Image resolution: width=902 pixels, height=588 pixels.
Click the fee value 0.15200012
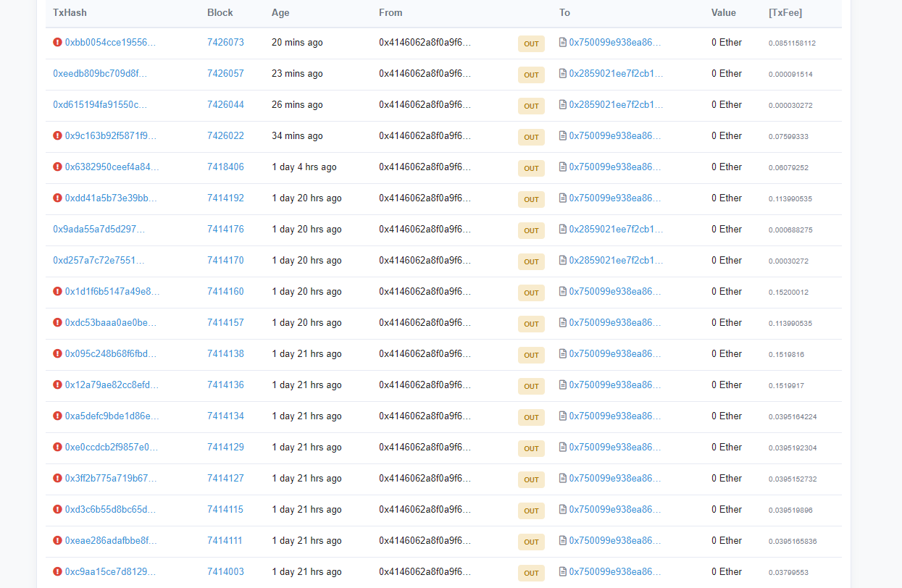[788, 292]
